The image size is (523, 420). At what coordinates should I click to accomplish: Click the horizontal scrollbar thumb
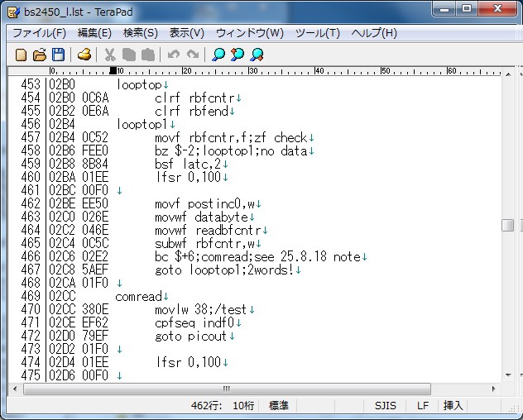click(227, 389)
